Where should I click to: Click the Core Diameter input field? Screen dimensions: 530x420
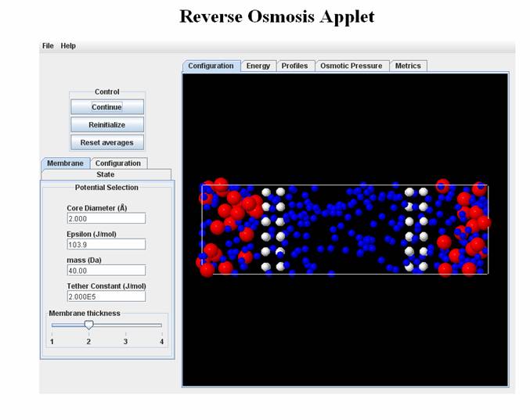[x=106, y=218]
